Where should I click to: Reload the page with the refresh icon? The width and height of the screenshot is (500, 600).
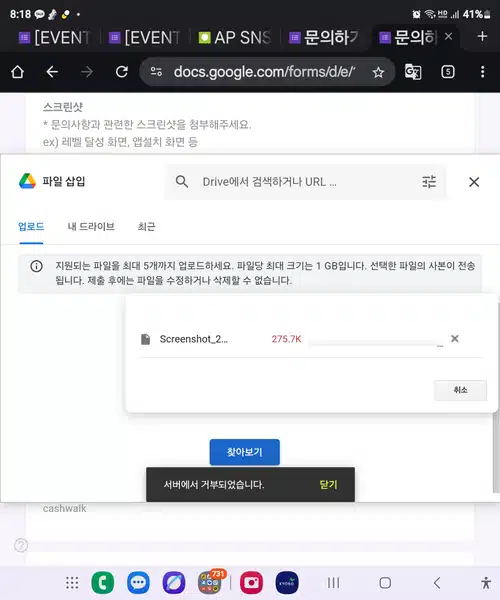click(x=122, y=72)
